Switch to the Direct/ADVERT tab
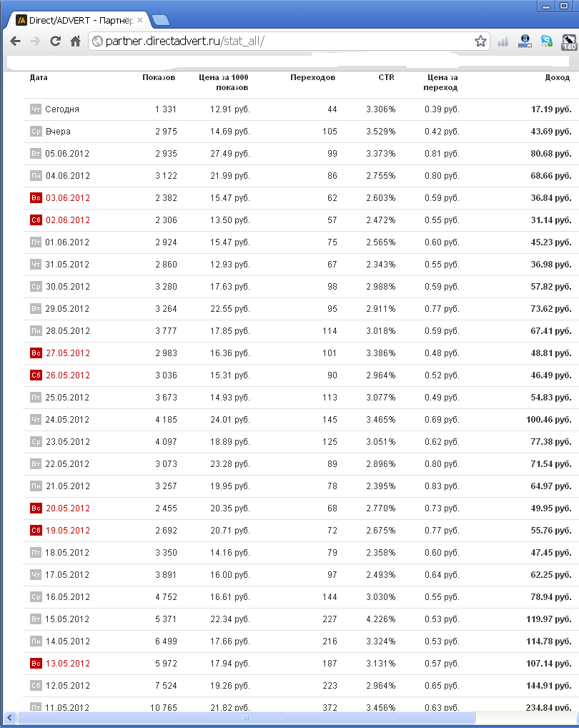579x728 pixels. (x=79, y=20)
